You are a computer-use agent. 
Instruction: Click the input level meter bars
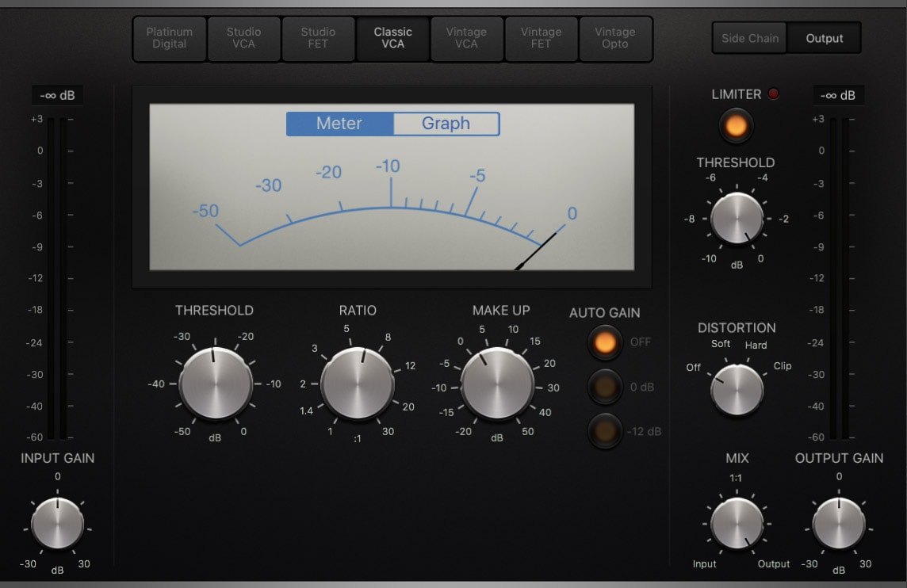tap(57, 278)
